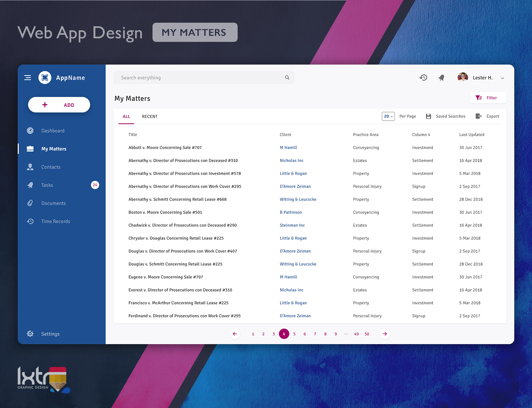Open Contacts from the sidebar
This screenshot has height=408, width=532.
pos(51,167)
